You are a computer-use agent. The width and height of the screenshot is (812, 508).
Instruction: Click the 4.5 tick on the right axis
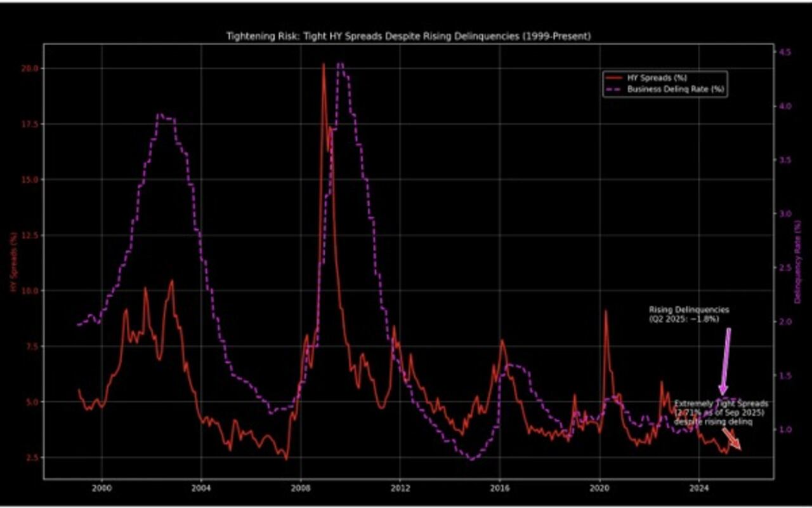click(x=786, y=51)
